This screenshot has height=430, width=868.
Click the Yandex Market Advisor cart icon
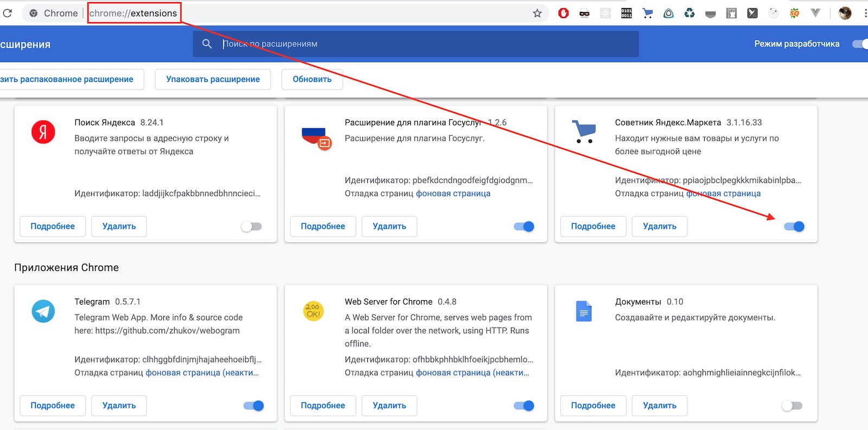(584, 132)
